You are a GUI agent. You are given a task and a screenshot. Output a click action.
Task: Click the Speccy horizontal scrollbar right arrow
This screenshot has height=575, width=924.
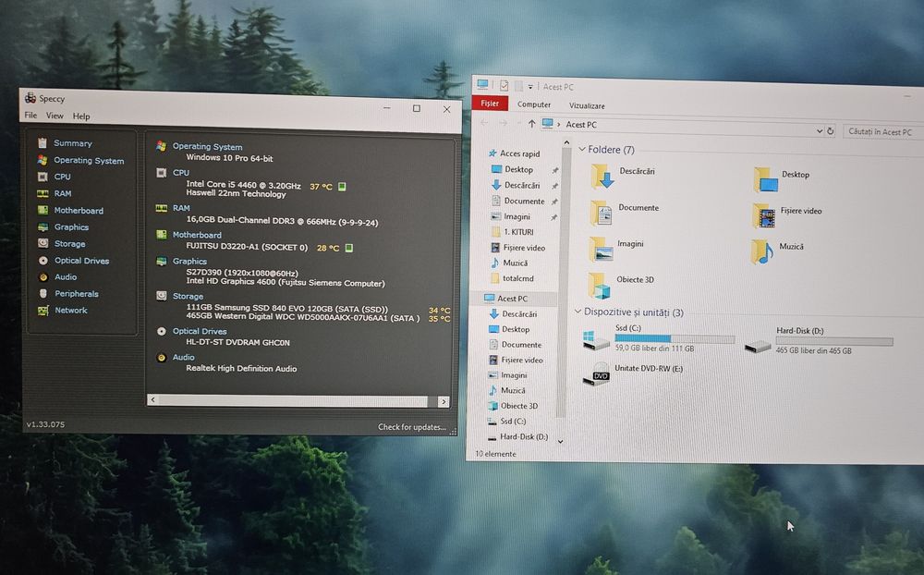point(444,401)
